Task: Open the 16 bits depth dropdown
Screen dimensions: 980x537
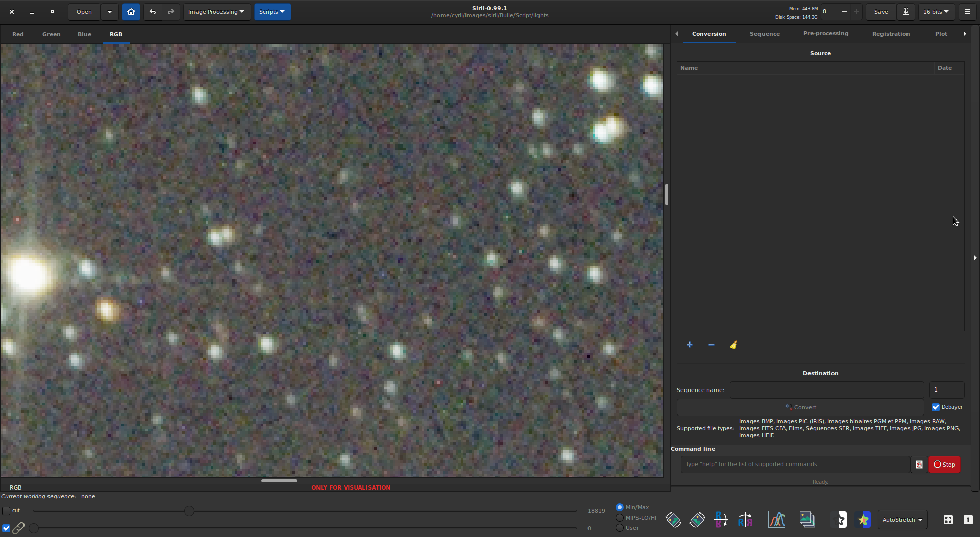Action: point(936,12)
